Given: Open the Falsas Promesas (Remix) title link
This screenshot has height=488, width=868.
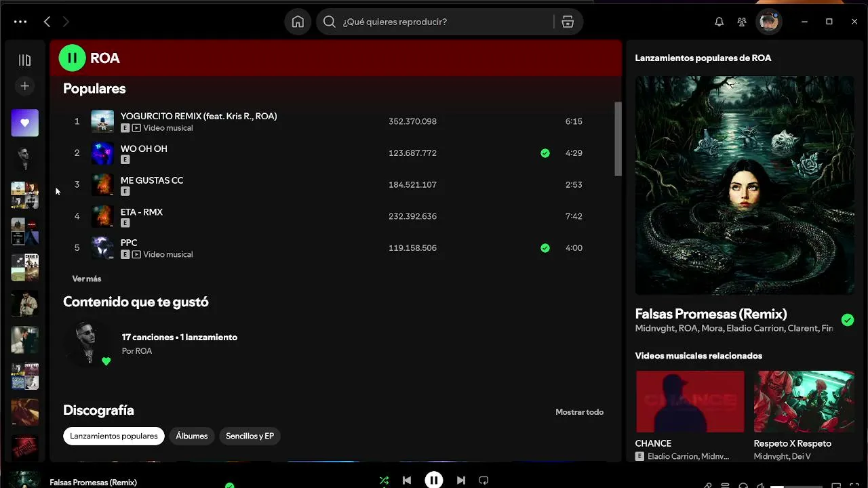Looking at the screenshot, I should pos(711,314).
